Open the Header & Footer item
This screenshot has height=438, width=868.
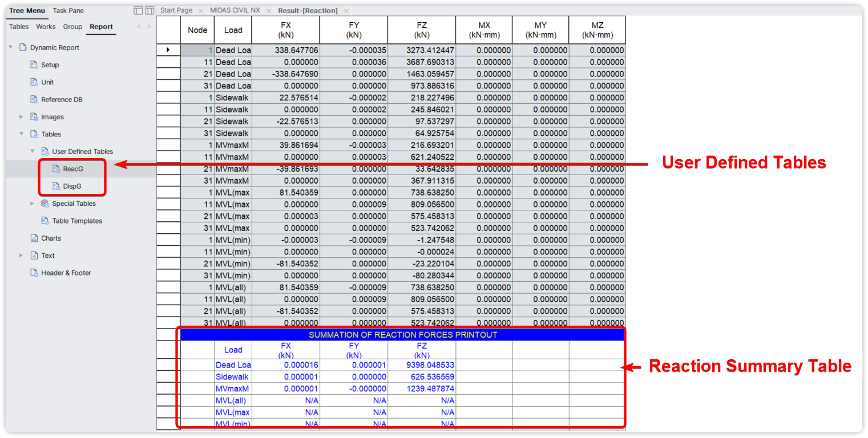(x=66, y=273)
